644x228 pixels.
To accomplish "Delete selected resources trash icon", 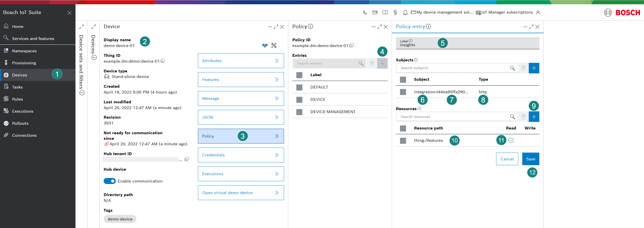I will pyautogui.click(x=523, y=117).
